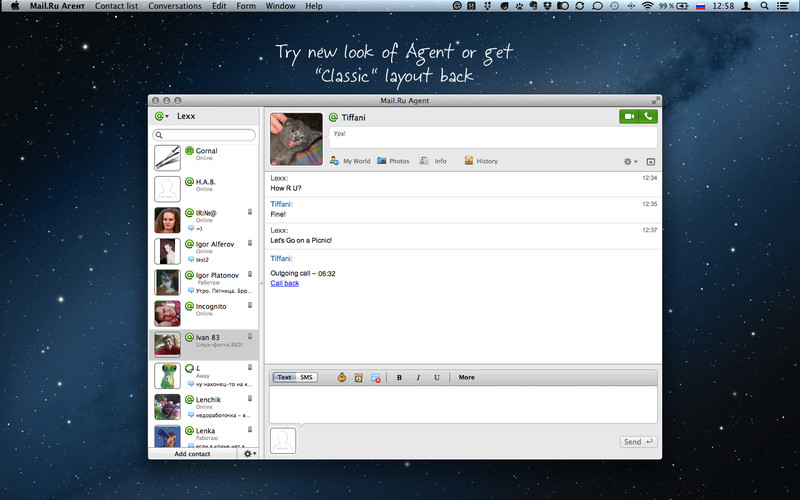Collapse contact header panel icon
The height and width of the screenshot is (500, 800).
(x=651, y=161)
